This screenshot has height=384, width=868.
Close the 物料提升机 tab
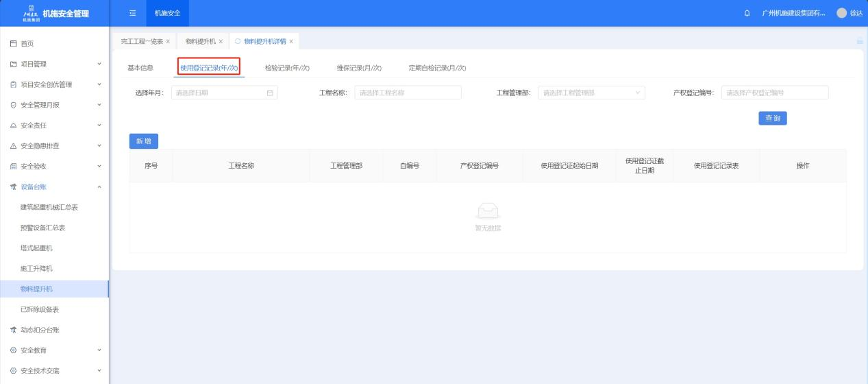point(221,42)
